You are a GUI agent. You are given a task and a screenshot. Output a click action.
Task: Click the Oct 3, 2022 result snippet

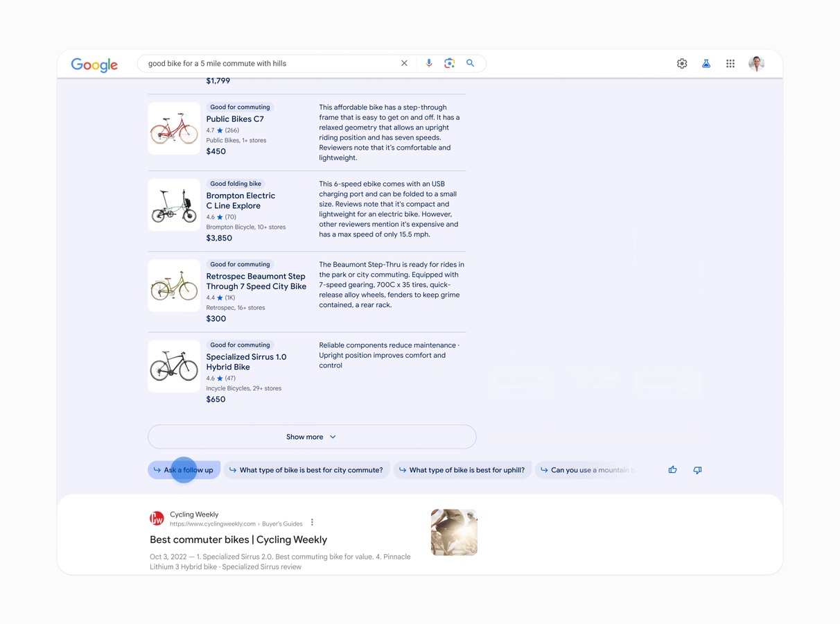280,562
